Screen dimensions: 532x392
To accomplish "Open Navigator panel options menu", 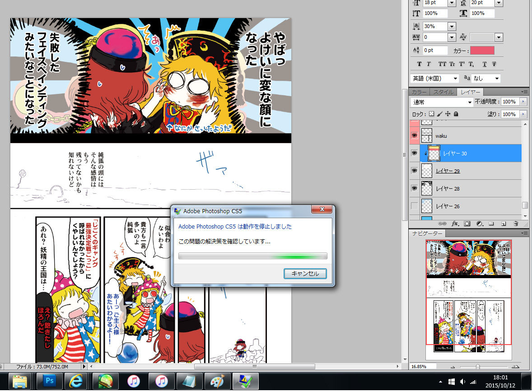I will coord(524,233).
